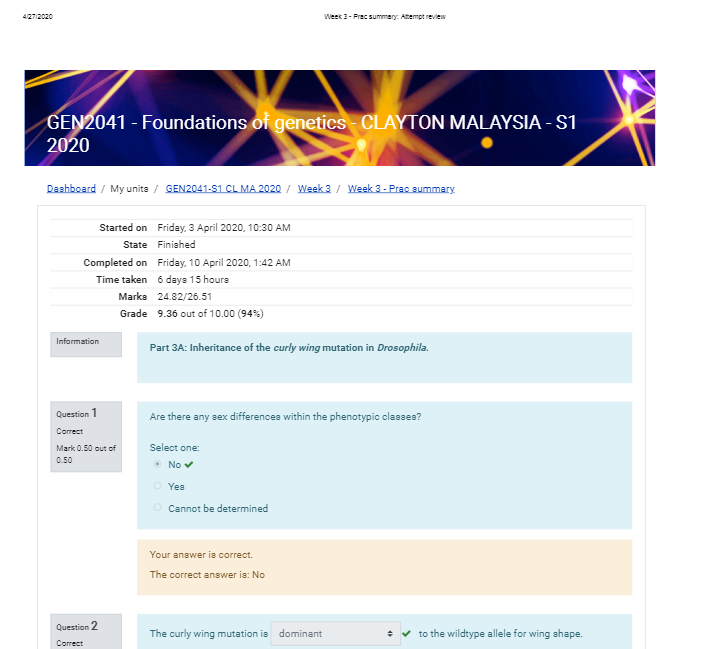
Task: Open Week 3 - Prac summary link
Action: click(401, 189)
